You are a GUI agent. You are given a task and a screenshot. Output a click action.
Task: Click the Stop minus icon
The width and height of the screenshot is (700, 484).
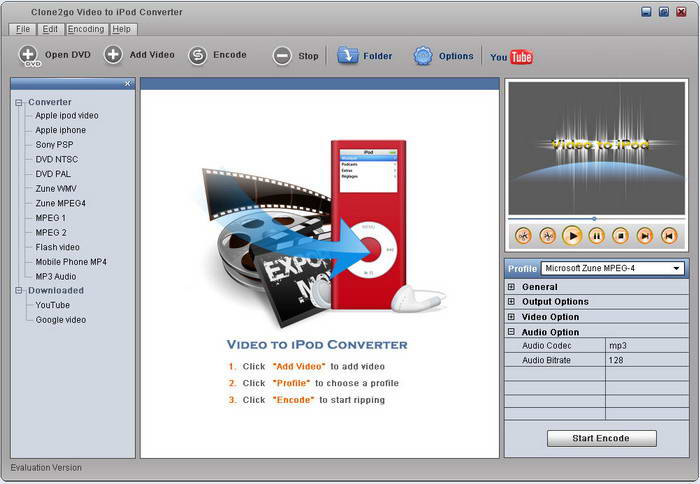[x=282, y=56]
